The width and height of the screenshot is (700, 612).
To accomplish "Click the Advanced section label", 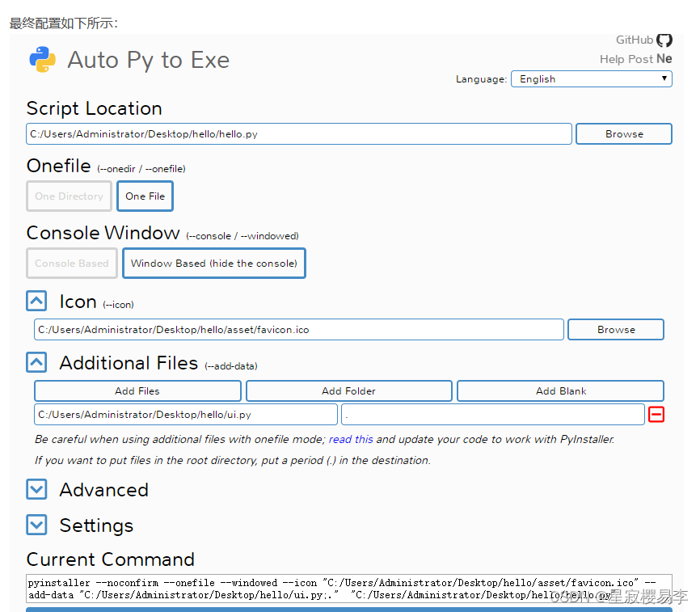I will (x=104, y=490).
